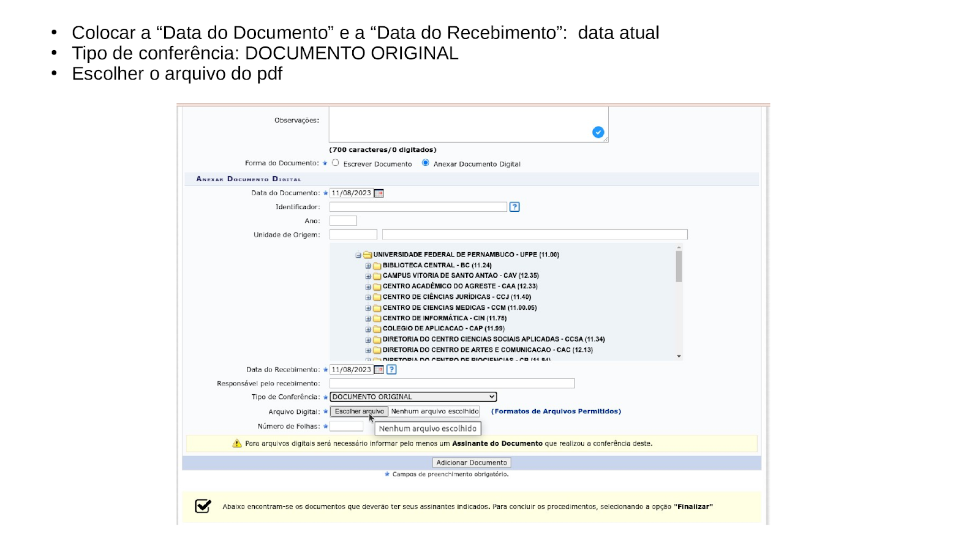Select Anexar Documento Digital radio option

point(426,163)
